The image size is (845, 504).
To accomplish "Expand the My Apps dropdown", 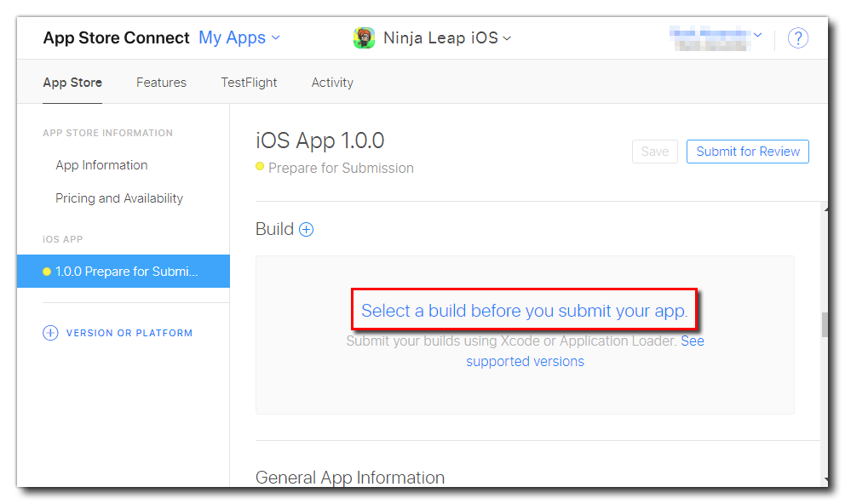I will pyautogui.click(x=239, y=38).
